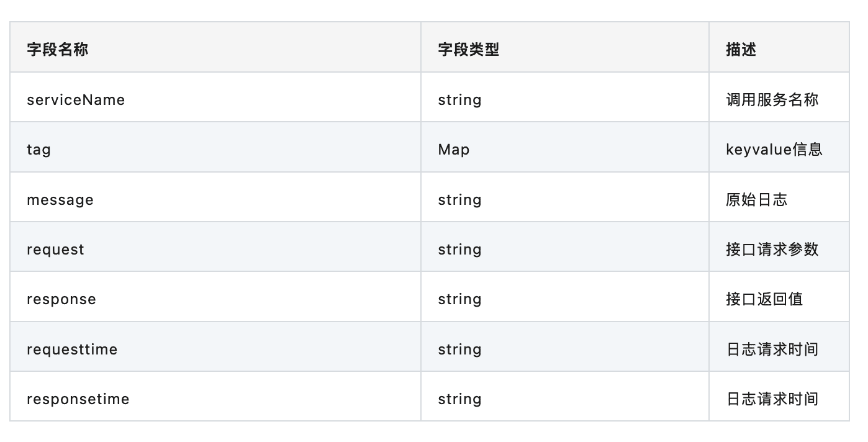Select the tag field cell
This screenshot has height=442, width=868.
(38, 150)
